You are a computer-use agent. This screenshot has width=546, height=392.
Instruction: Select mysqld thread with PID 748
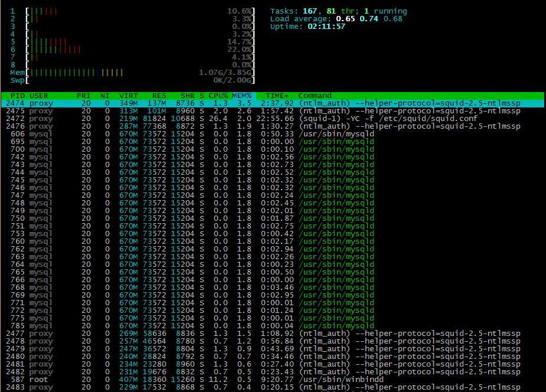273,203
